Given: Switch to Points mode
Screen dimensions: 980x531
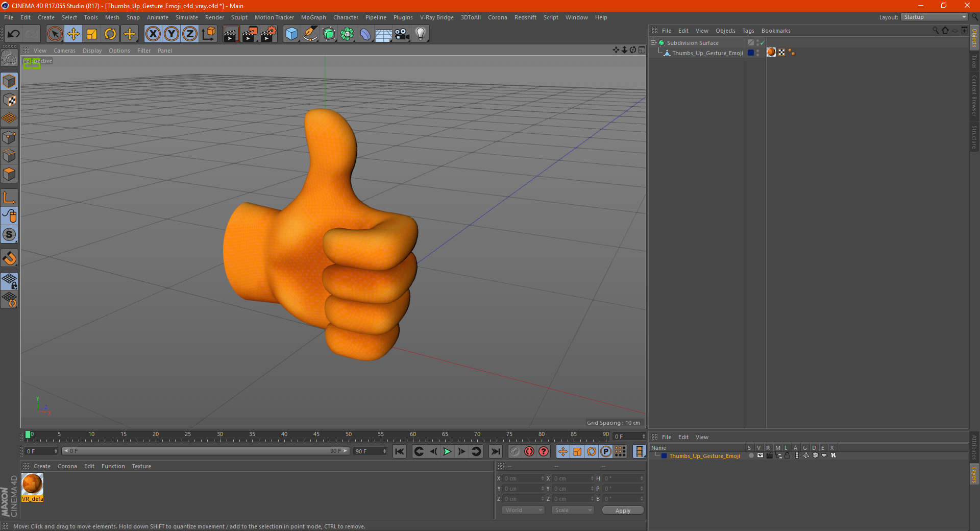Looking at the screenshot, I should (x=9, y=137).
